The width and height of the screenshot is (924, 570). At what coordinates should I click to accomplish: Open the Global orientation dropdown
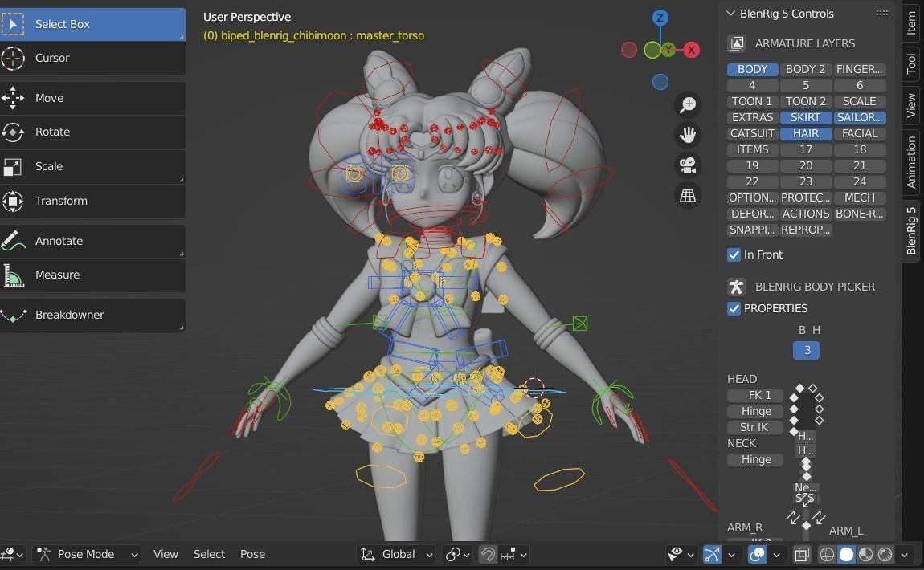[397, 554]
